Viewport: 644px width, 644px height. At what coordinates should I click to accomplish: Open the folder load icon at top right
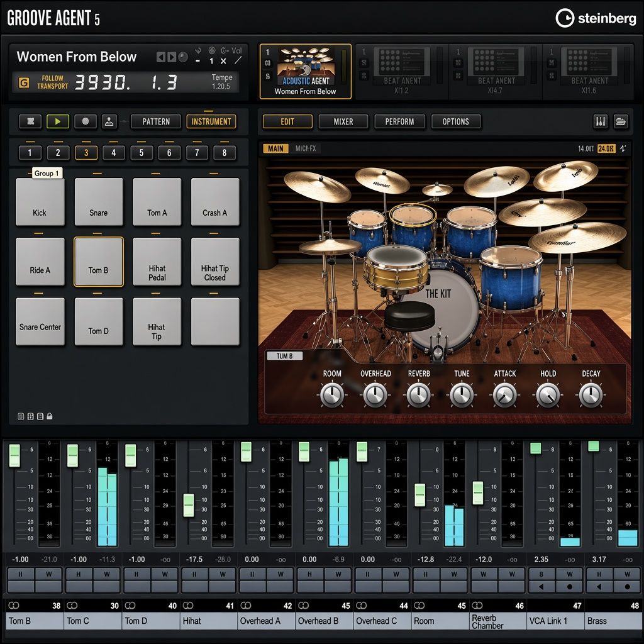pyautogui.click(x=621, y=121)
